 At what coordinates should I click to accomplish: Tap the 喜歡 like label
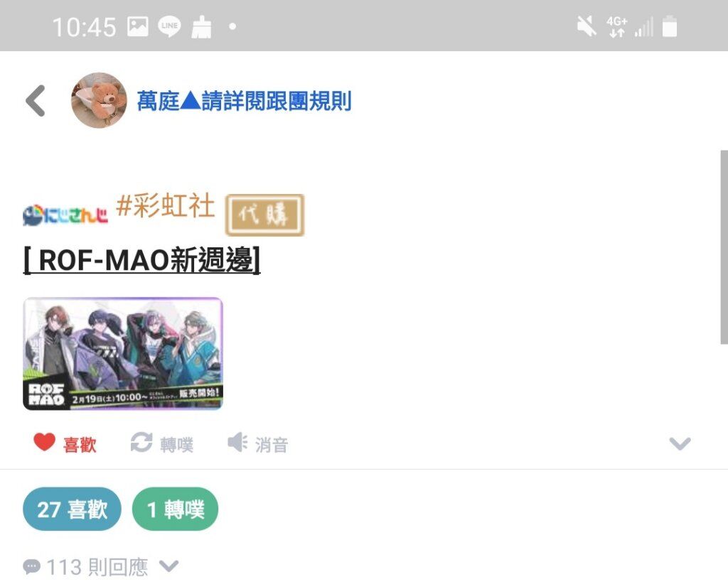click(x=80, y=445)
